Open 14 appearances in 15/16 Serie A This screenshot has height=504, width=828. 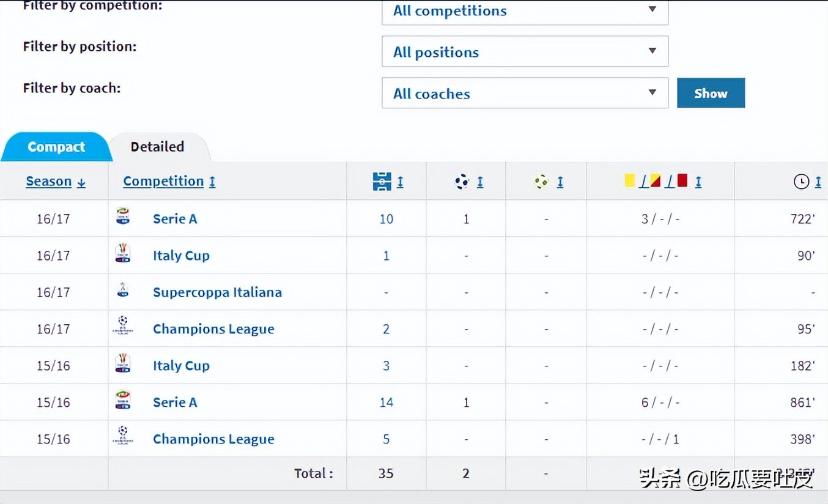coord(386,402)
